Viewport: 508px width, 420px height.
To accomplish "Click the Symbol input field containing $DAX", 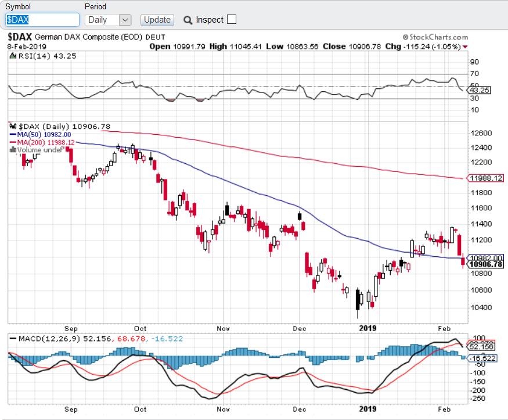I will pos(42,20).
